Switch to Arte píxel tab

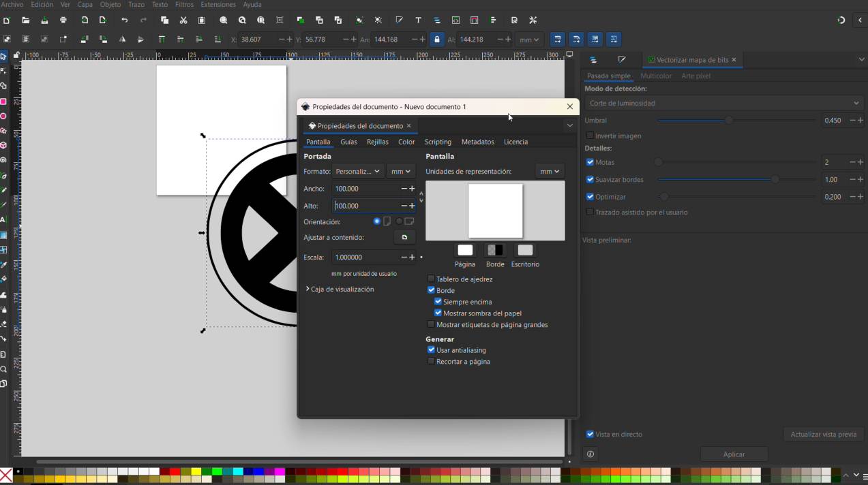696,76
